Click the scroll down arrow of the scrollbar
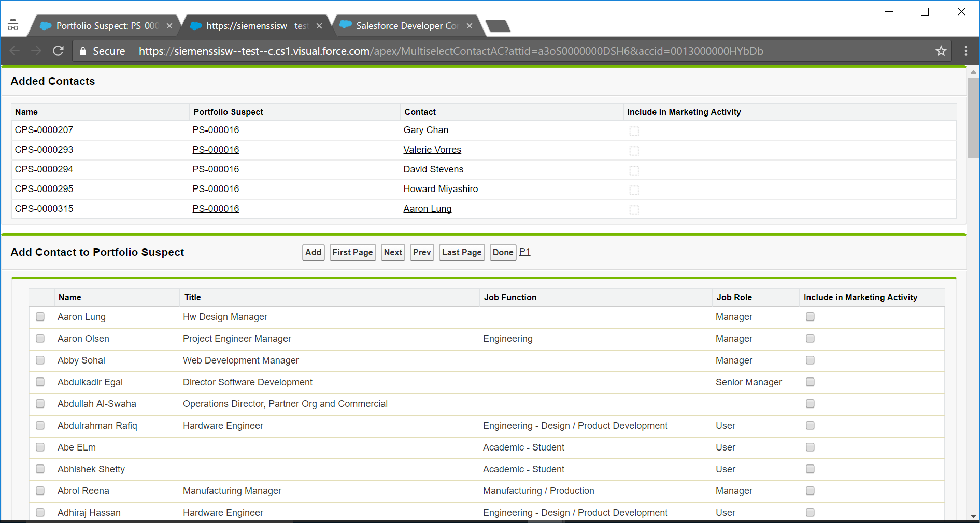980x523 pixels. click(x=973, y=516)
